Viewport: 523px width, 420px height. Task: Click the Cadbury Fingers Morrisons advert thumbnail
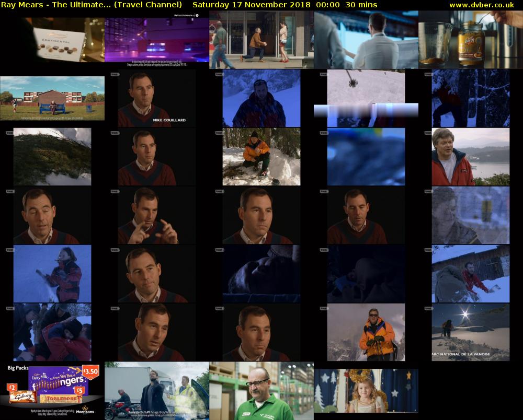click(x=52, y=391)
